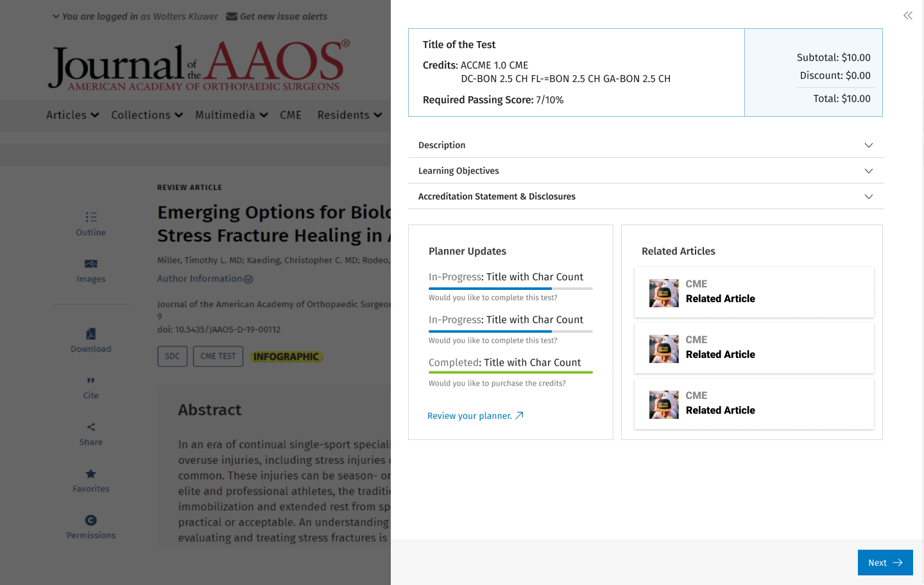Click the article doi text
This screenshot has width=924, height=585.
[219, 330]
